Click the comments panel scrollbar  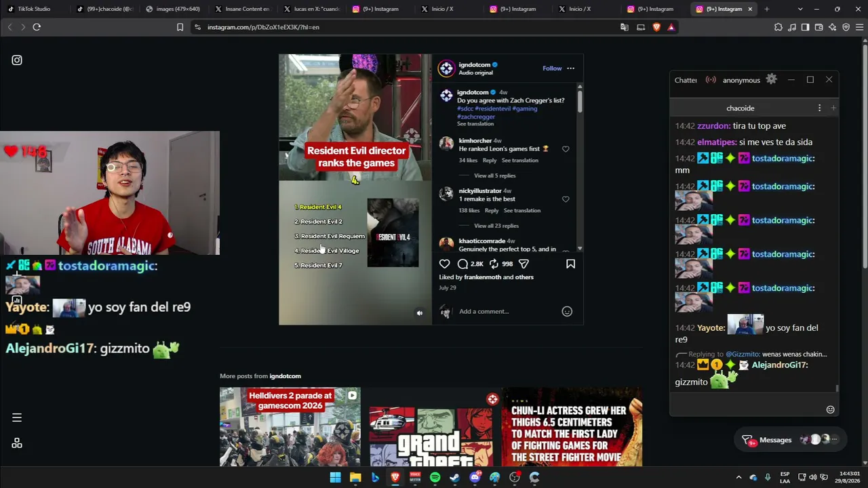(580, 100)
